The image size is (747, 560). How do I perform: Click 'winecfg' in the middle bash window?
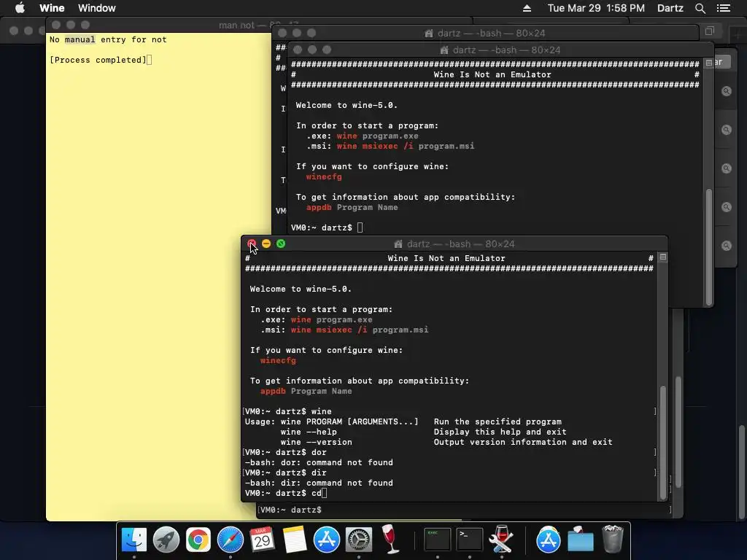324,176
